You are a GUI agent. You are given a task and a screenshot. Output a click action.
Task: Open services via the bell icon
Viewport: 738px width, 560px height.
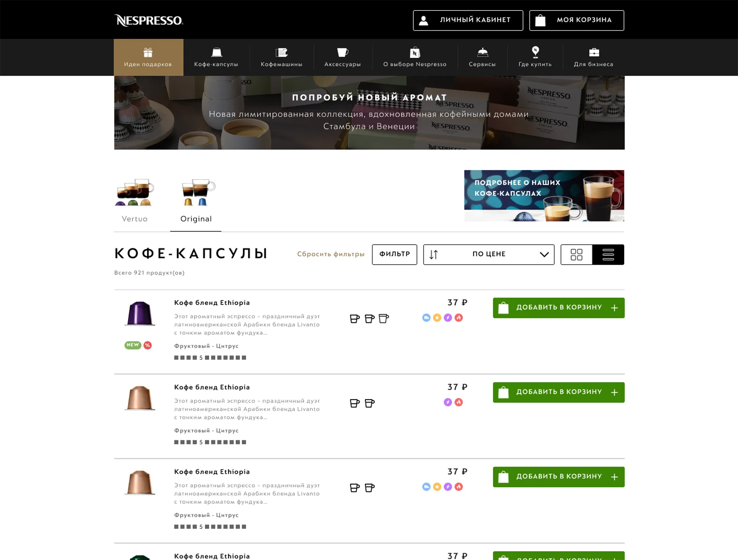coord(482,52)
